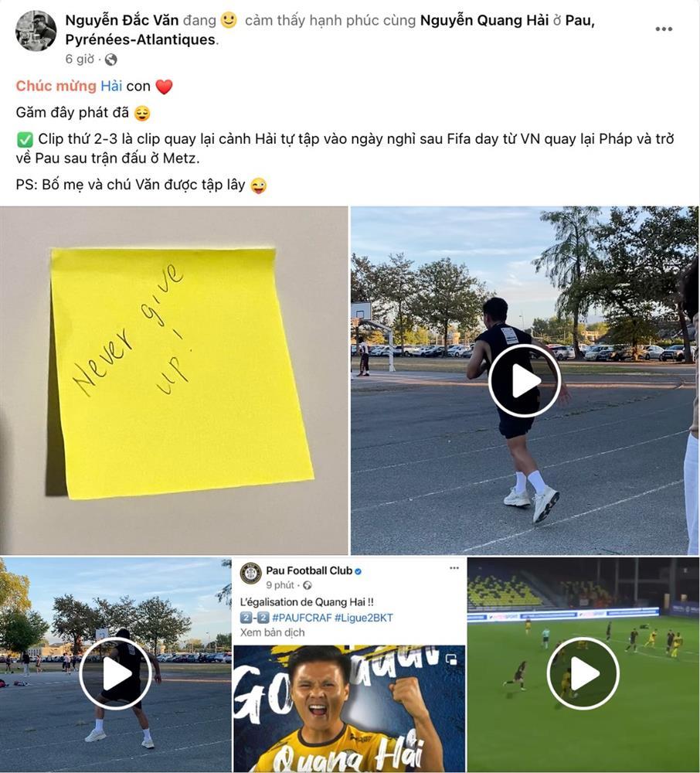This screenshot has width=700, height=773.
Task: Click the public globe privacy icon
Action: [111, 60]
